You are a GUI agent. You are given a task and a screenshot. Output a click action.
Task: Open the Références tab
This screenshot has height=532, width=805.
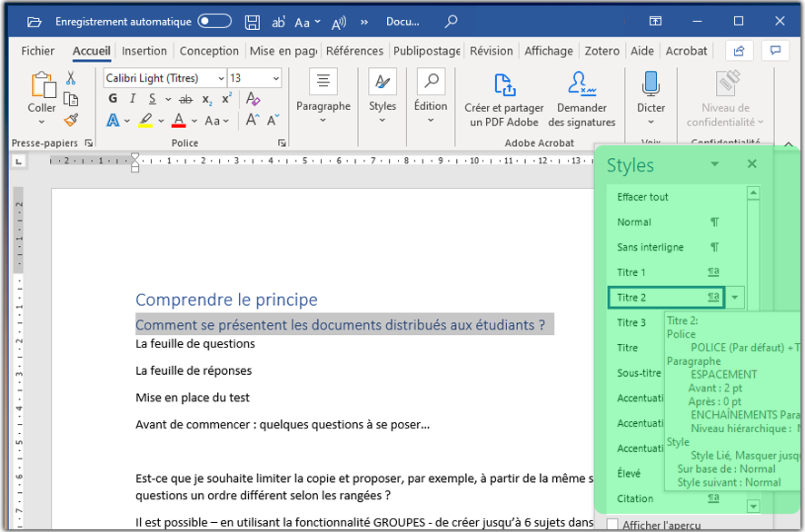pos(354,51)
